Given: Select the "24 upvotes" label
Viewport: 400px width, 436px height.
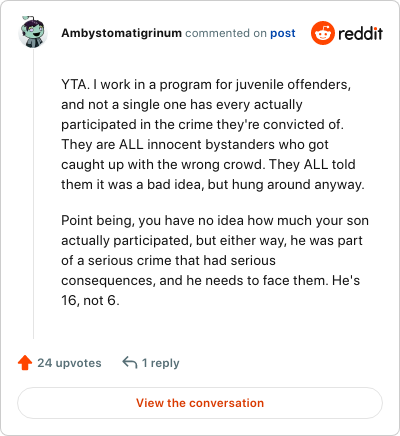Looking at the screenshot, I should pyautogui.click(x=69, y=363).
